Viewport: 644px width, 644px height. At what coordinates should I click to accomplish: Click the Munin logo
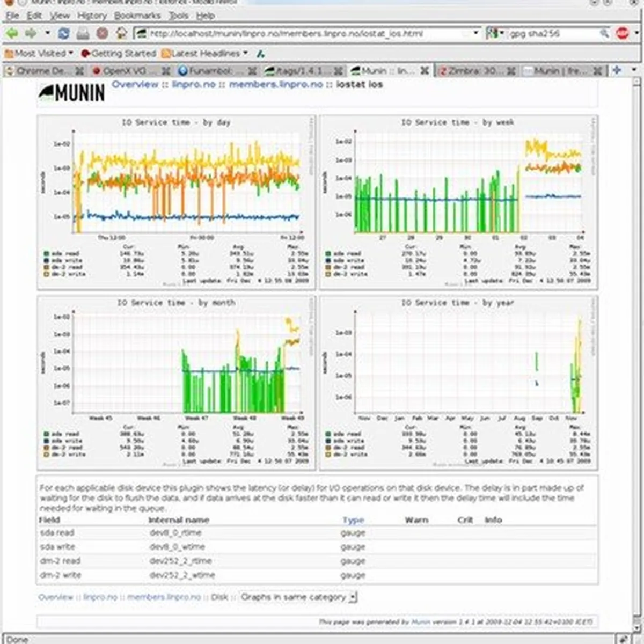pos(71,92)
